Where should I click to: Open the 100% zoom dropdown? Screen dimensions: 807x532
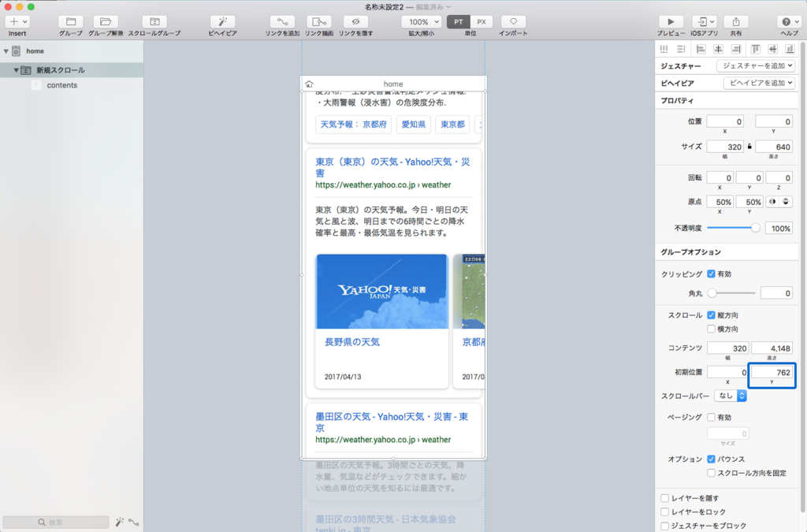pyautogui.click(x=422, y=21)
